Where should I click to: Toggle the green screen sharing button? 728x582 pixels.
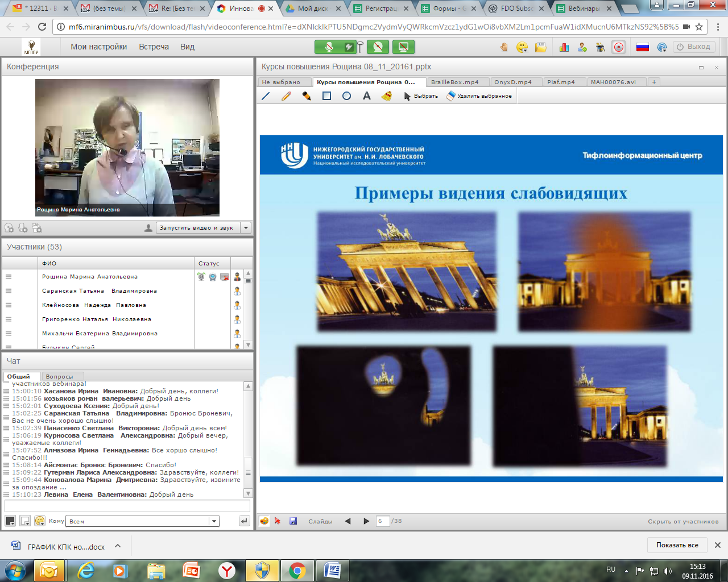point(403,47)
